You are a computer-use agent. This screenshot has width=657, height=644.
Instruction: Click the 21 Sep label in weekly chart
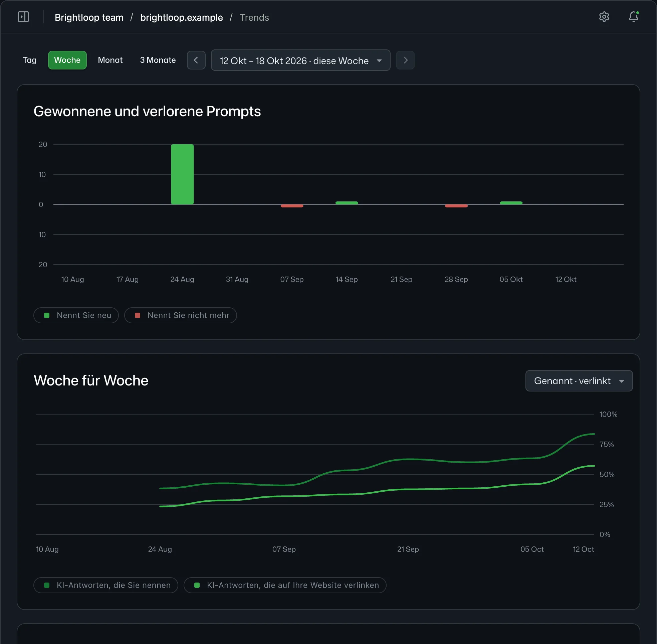pyautogui.click(x=408, y=549)
